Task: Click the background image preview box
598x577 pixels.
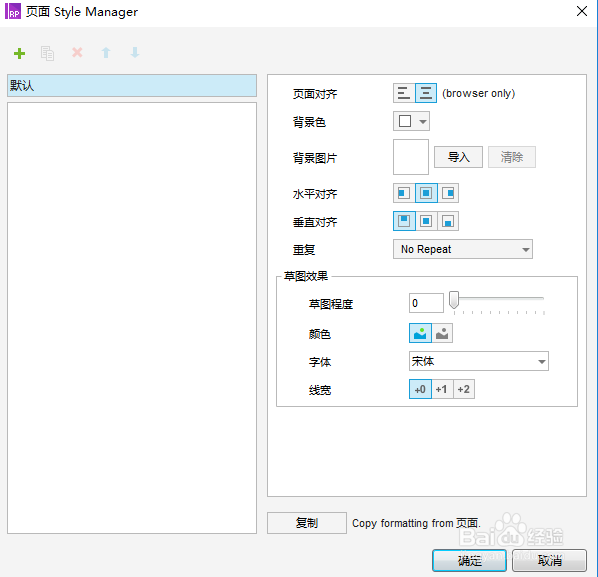Action: point(411,157)
